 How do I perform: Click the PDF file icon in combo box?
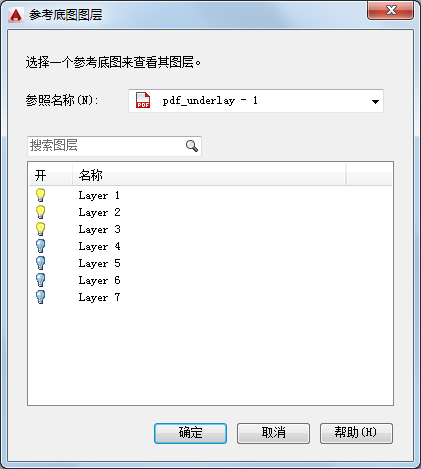point(143,100)
